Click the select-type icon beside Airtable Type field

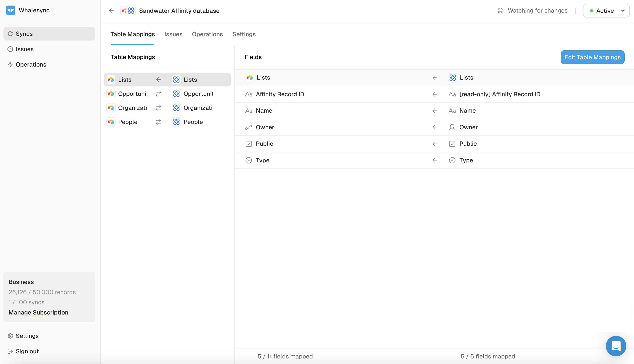(x=249, y=160)
